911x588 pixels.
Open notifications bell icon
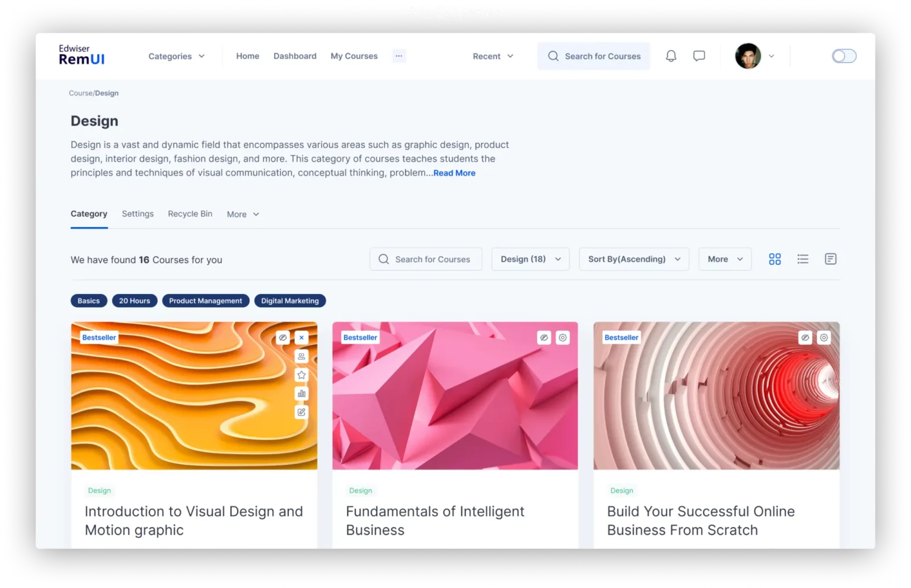[x=671, y=56]
